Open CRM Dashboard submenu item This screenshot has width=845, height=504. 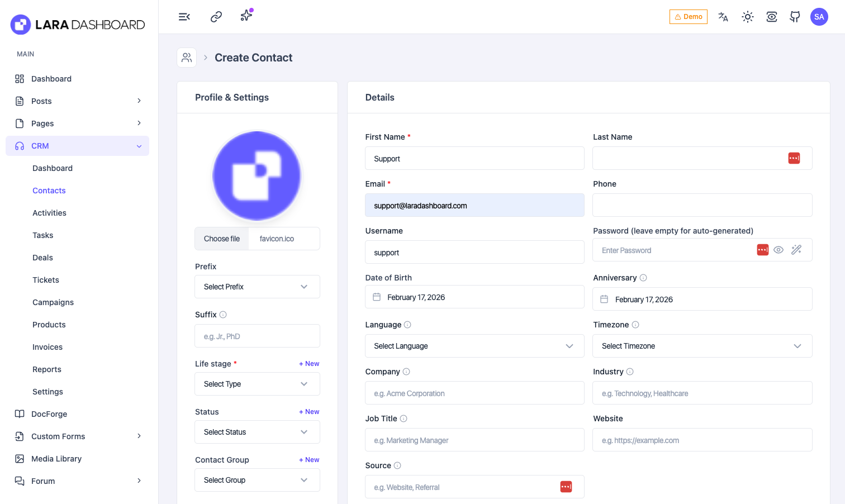tap(53, 168)
